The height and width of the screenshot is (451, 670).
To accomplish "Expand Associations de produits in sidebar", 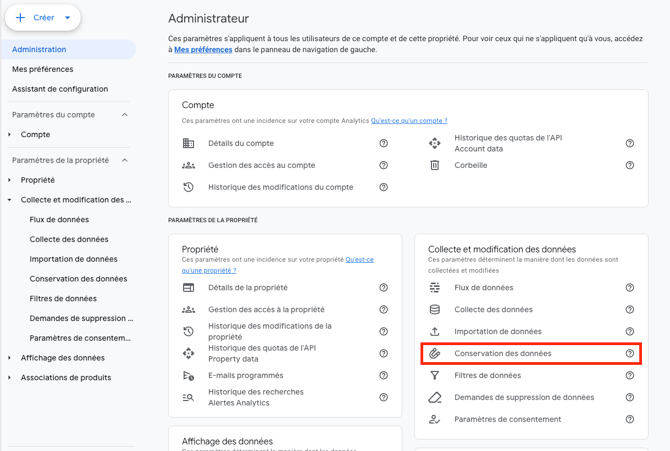I will point(10,378).
